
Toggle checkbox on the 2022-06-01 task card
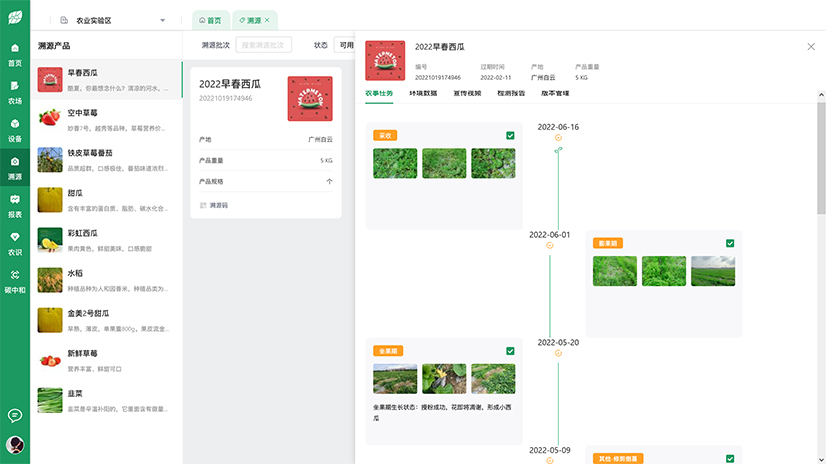730,243
